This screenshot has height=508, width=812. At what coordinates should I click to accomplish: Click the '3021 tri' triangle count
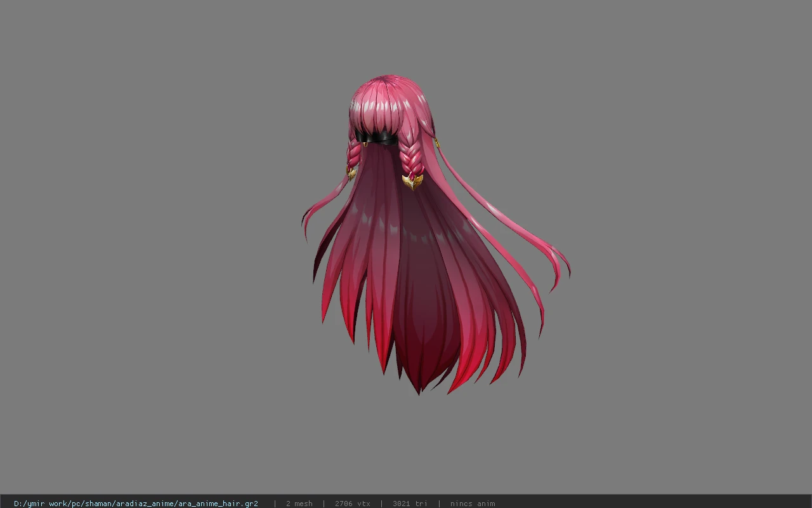pos(410,504)
